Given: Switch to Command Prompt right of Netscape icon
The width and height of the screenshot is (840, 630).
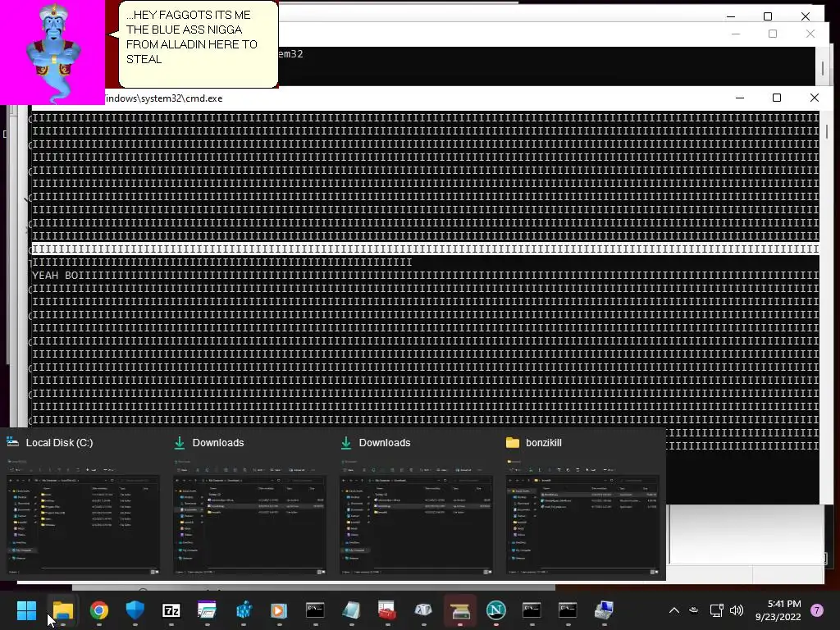Looking at the screenshot, I should pos(532,610).
